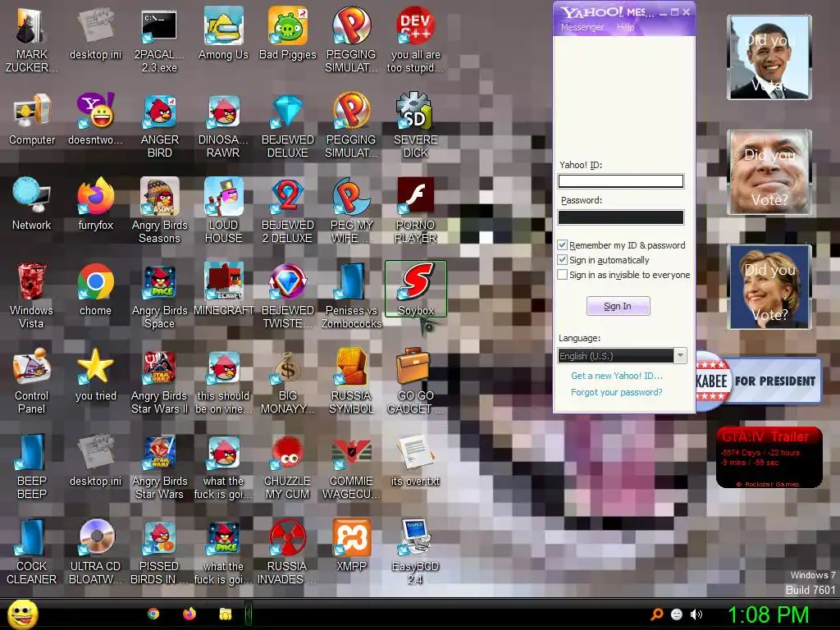The image size is (840, 630).
Task: Enable Sign in as invisible to everyone
Action: pos(563,274)
